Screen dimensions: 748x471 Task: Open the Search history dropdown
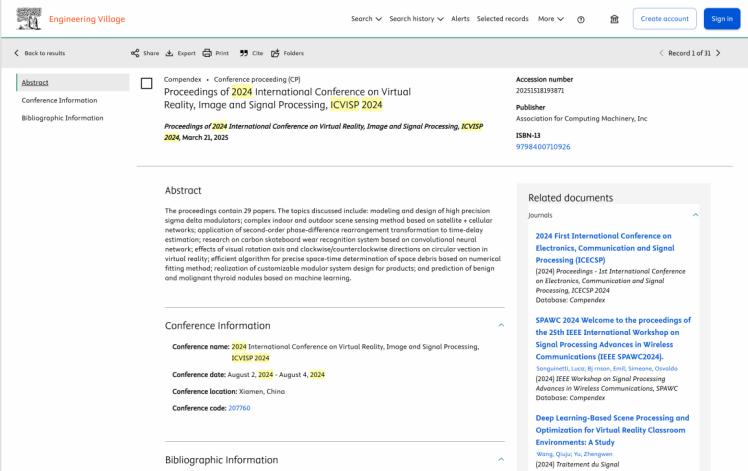pos(416,19)
